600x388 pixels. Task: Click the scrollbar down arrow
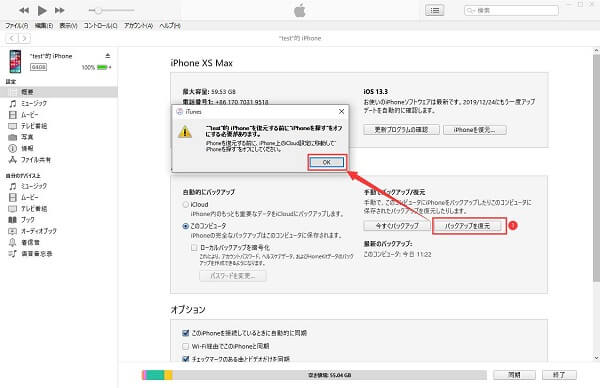[x=596, y=358]
